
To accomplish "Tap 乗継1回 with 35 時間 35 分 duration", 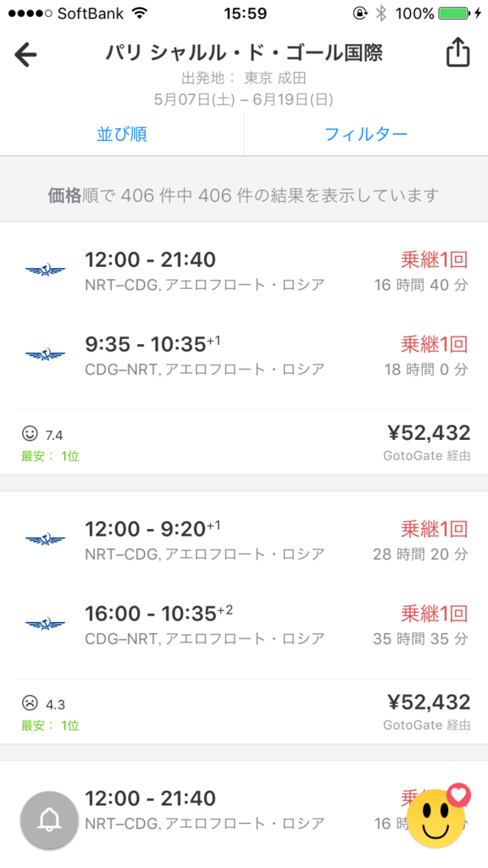I will pyautogui.click(x=435, y=614).
